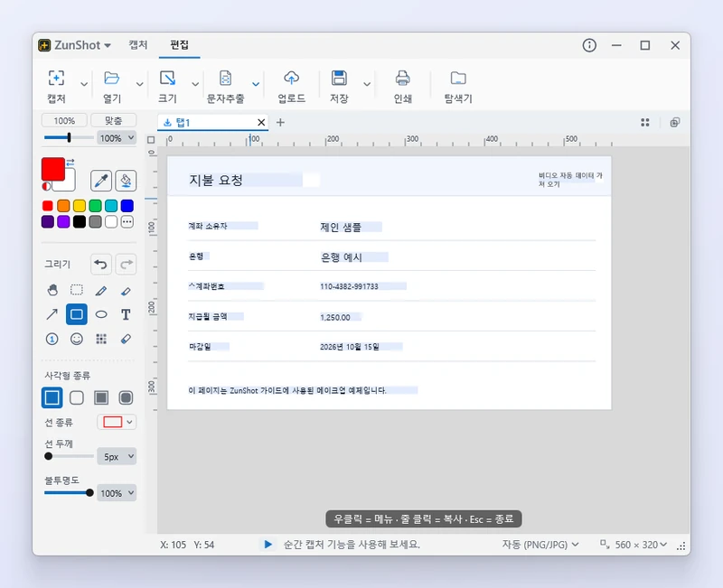
Task: Select the eyedropper color picker tool
Action: [x=101, y=180]
